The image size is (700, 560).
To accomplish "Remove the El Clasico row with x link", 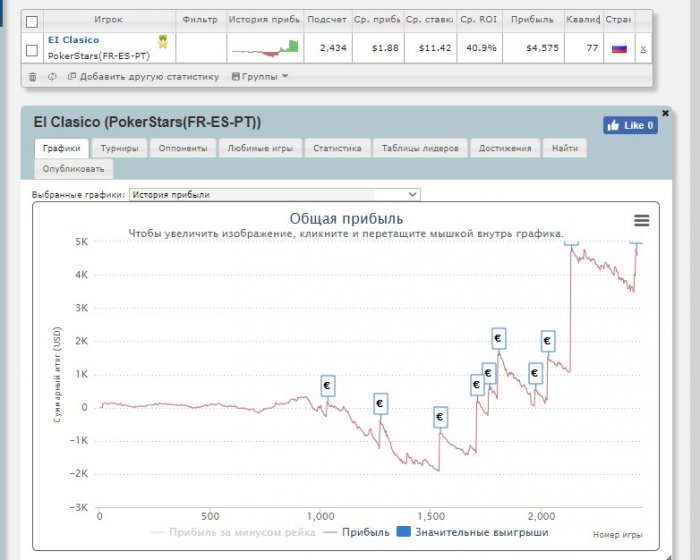I will click(x=643, y=49).
